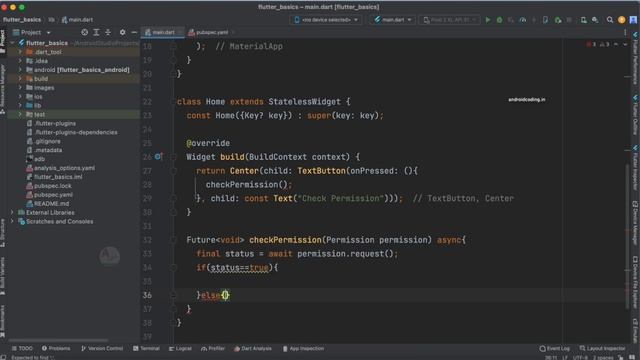Click the select opened file target icon
Image resolution: width=640 pixels, height=360 pixels.
pos(84,32)
